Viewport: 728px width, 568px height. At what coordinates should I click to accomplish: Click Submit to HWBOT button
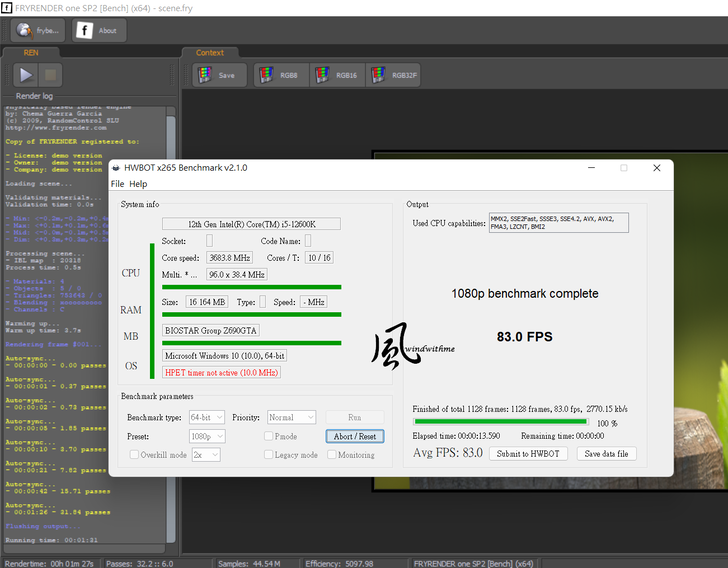tap(529, 453)
